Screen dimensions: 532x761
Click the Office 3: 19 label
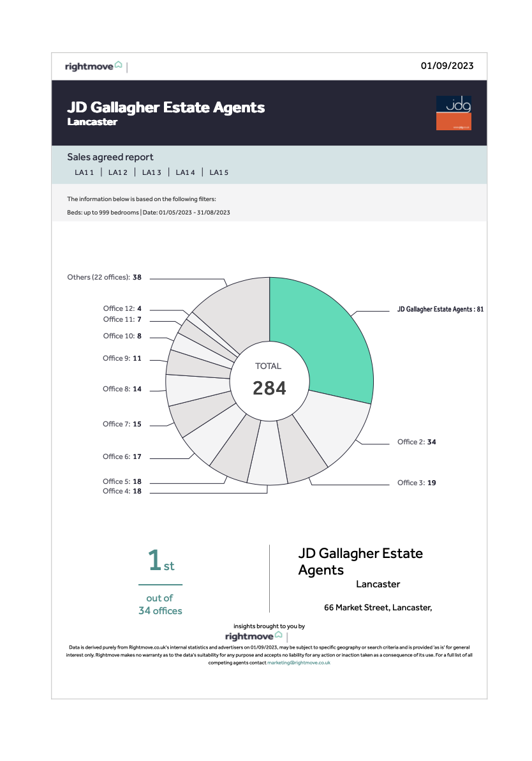[x=417, y=483]
